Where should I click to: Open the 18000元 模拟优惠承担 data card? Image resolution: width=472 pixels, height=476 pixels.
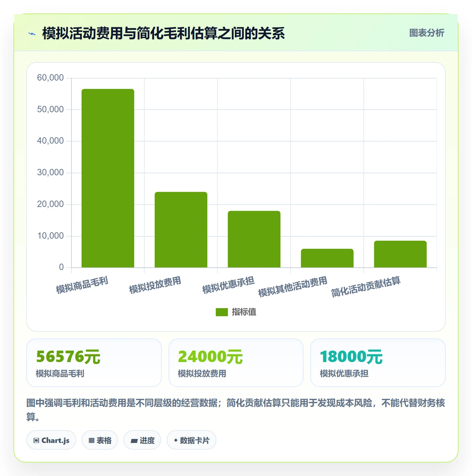pos(378,363)
